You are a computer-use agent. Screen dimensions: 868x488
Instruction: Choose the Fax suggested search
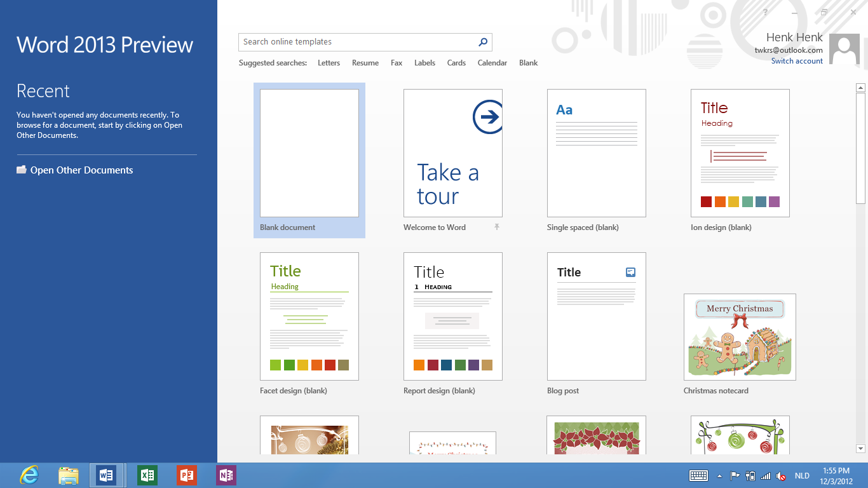pyautogui.click(x=397, y=63)
